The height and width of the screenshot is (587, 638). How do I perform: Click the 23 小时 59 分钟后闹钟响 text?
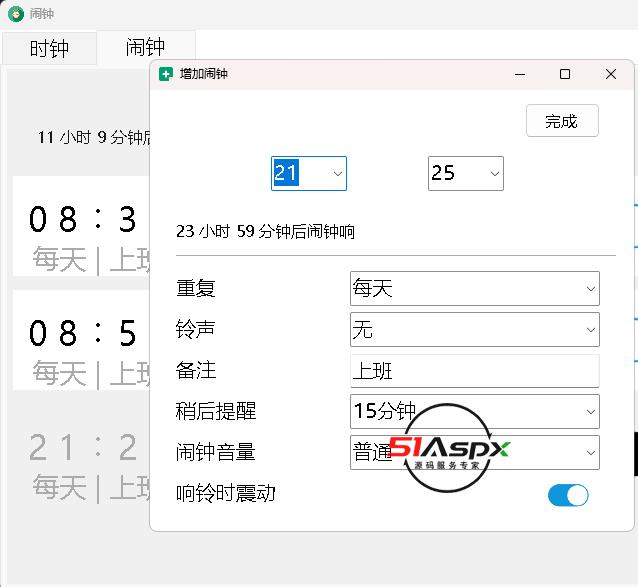point(265,231)
